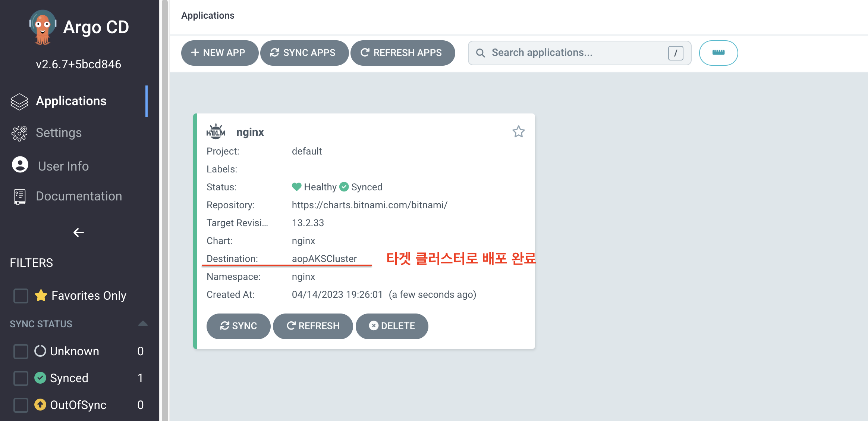The width and height of the screenshot is (868, 421).
Task: Go to Applications in the sidebar
Action: coord(71,101)
